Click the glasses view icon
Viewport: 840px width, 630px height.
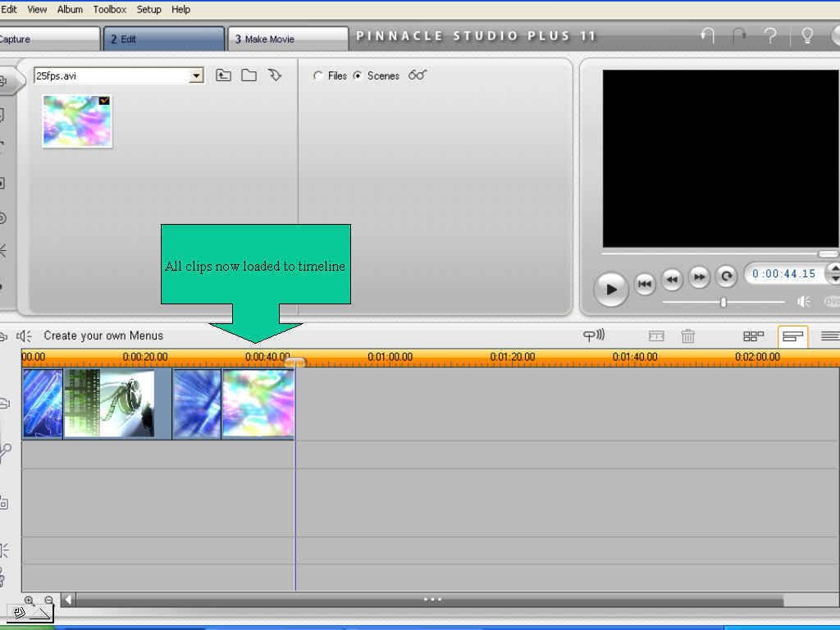pyautogui.click(x=418, y=75)
